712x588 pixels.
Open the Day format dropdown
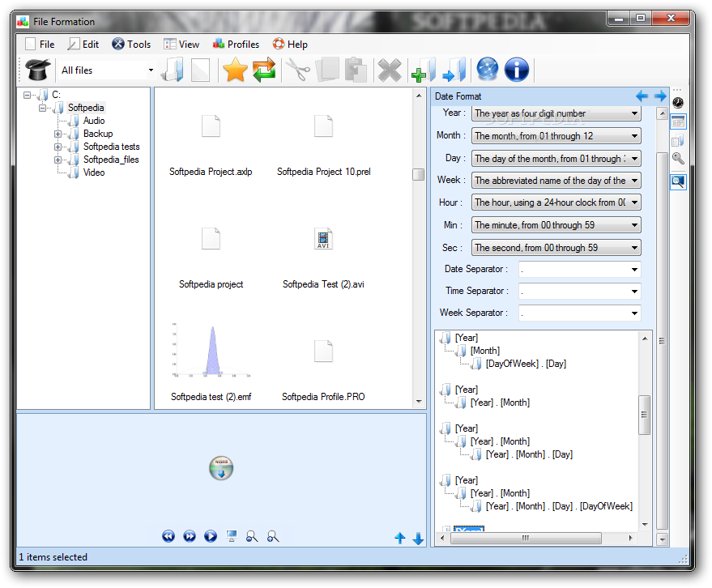pyautogui.click(x=634, y=159)
